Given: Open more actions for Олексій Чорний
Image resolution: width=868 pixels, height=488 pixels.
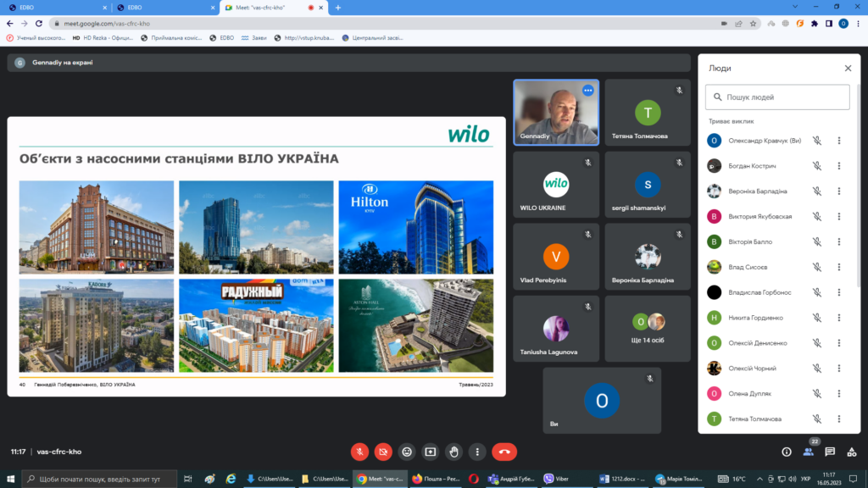Looking at the screenshot, I should [x=839, y=369].
